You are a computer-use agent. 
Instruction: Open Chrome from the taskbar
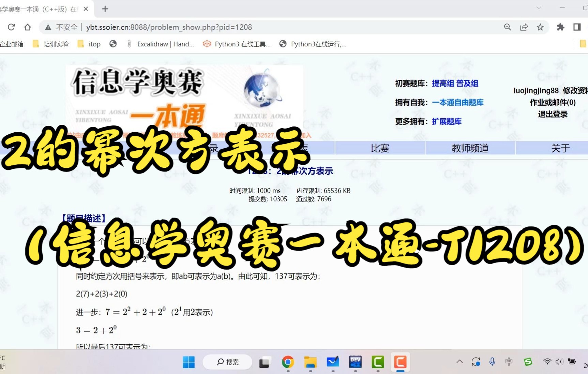point(288,362)
